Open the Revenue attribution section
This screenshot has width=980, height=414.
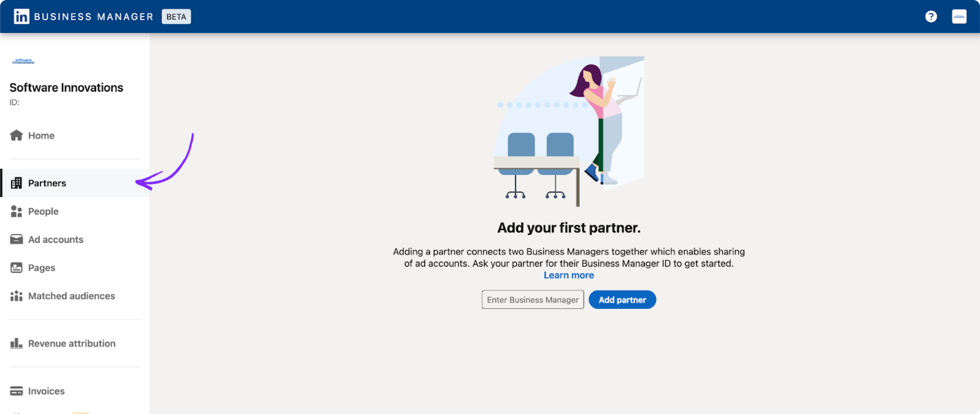click(x=71, y=343)
